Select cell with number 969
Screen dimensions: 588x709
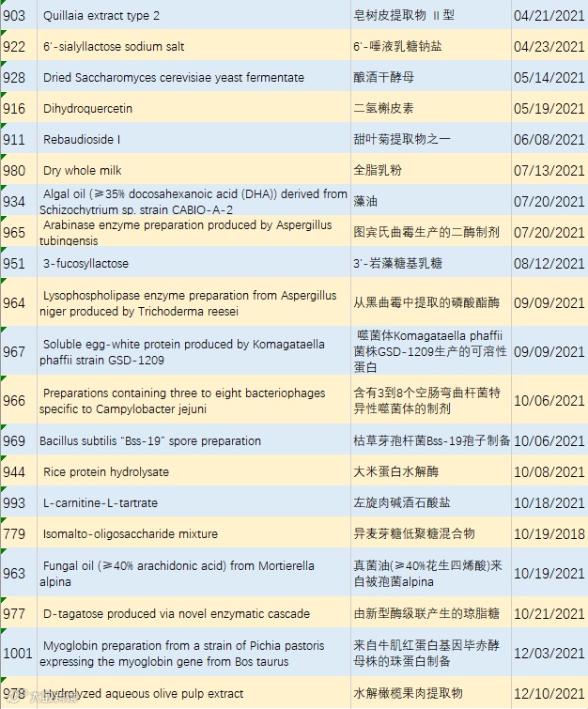coord(19,440)
